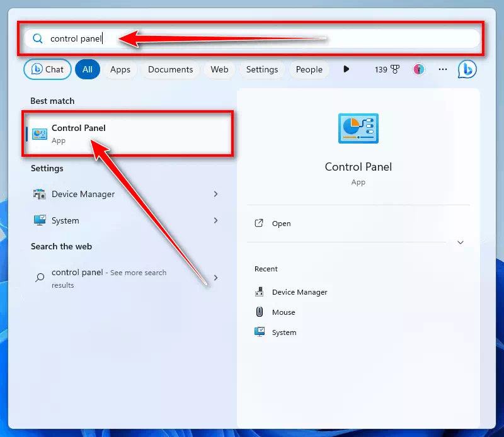
Task: Click the Mouse icon in Recent
Action: [x=260, y=312]
